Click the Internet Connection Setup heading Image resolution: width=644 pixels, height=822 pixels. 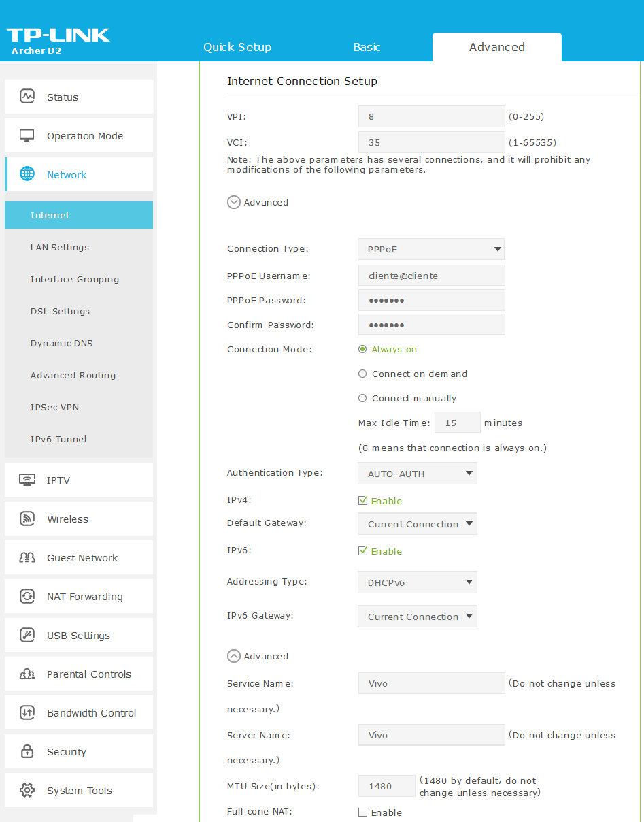[302, 81]
